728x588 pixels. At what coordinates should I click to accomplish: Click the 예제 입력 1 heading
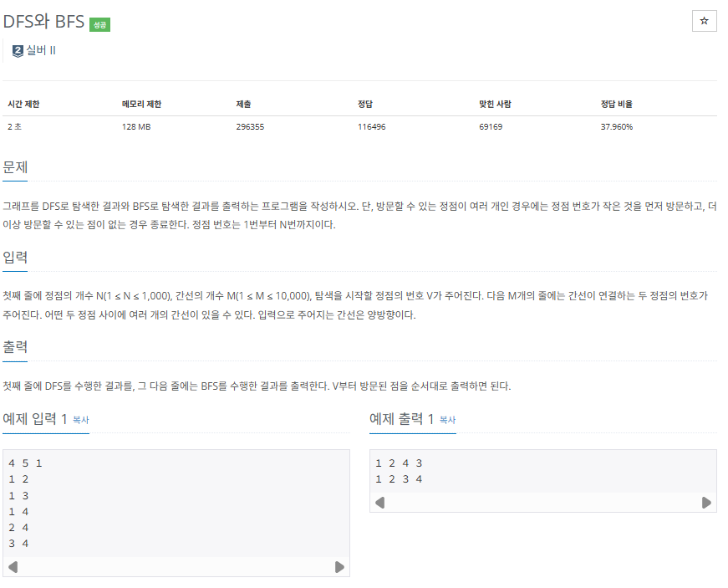click(35, 419)
